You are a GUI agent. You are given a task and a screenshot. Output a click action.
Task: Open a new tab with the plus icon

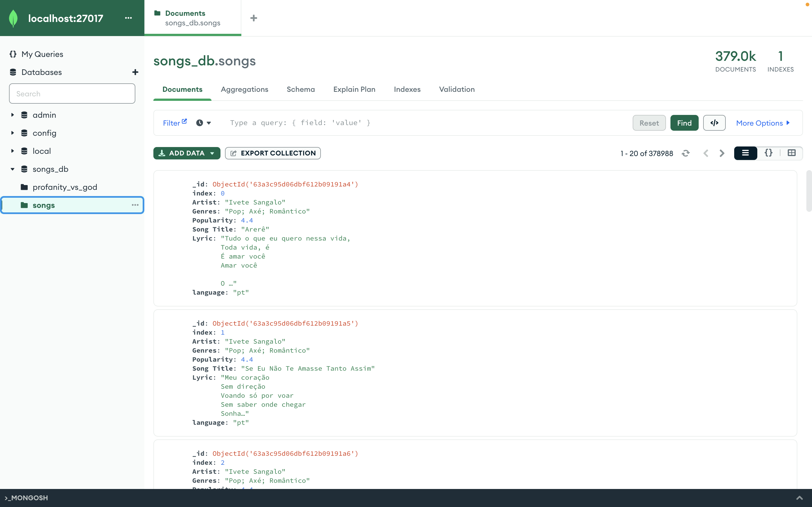(254, 18)
